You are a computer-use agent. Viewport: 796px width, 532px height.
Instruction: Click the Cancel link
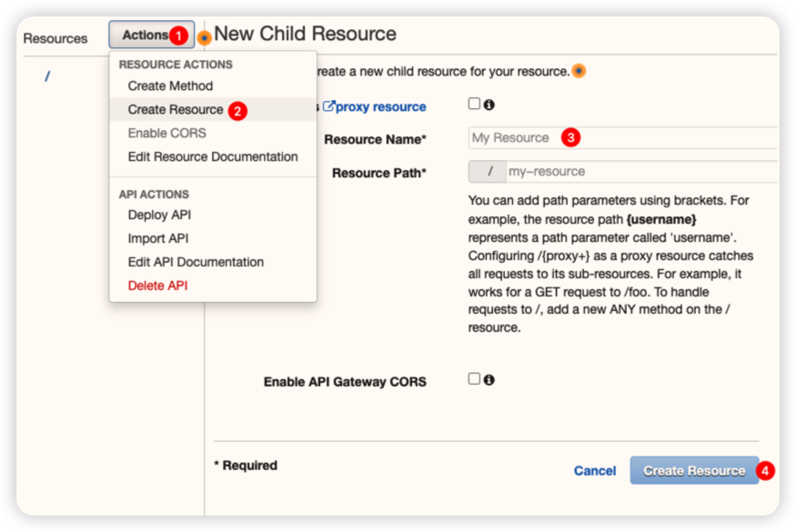click(595, 471)
